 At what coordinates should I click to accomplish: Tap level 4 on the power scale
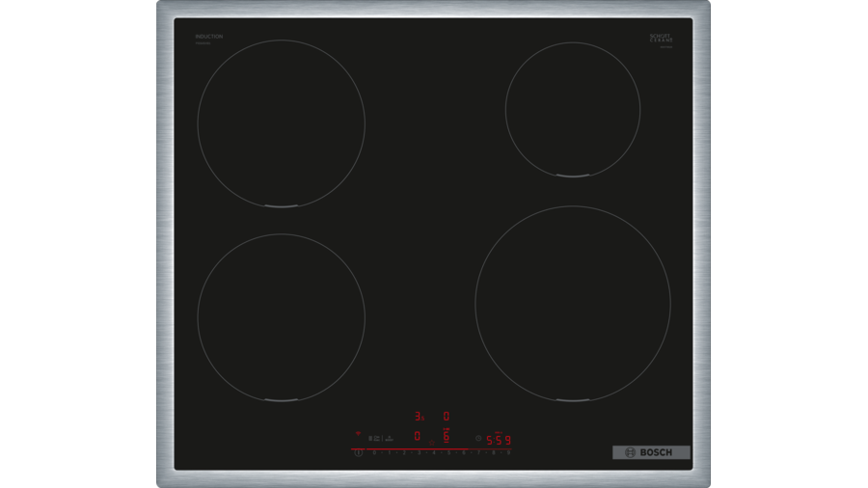(434, 452)
